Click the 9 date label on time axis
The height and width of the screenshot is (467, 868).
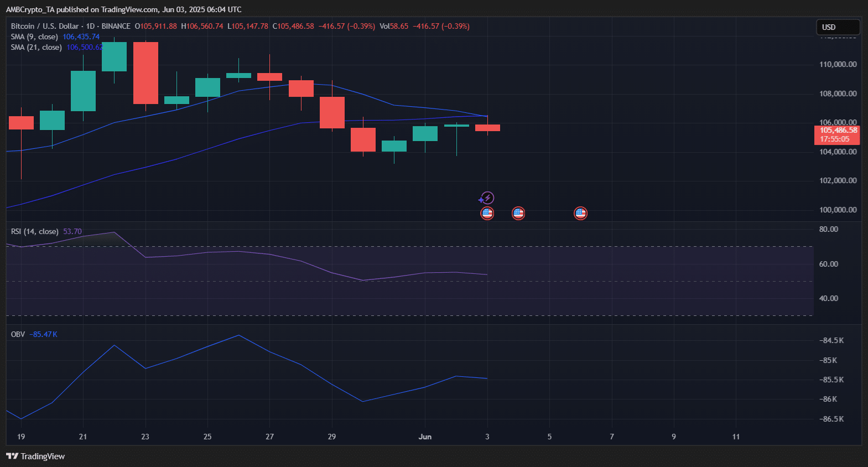tap(674, 437)
